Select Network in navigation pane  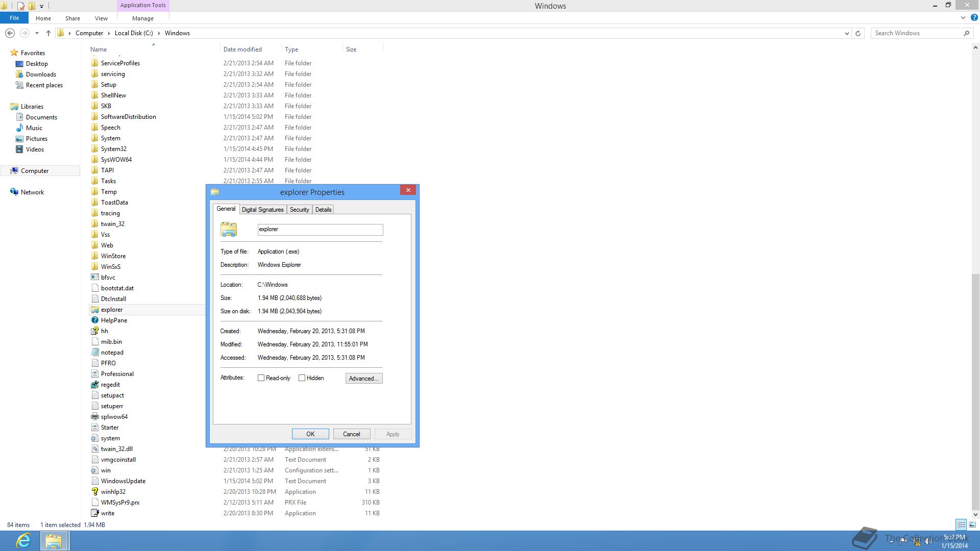(32, 192)
